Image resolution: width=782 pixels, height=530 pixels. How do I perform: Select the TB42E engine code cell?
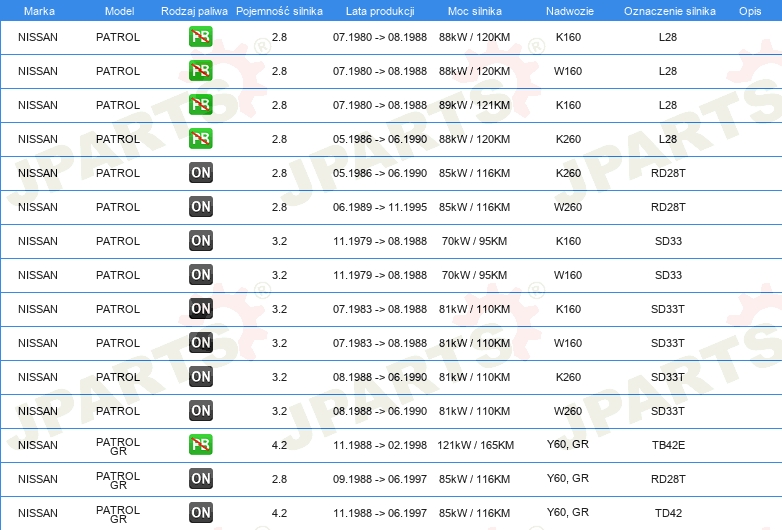[x=668, y=445]
